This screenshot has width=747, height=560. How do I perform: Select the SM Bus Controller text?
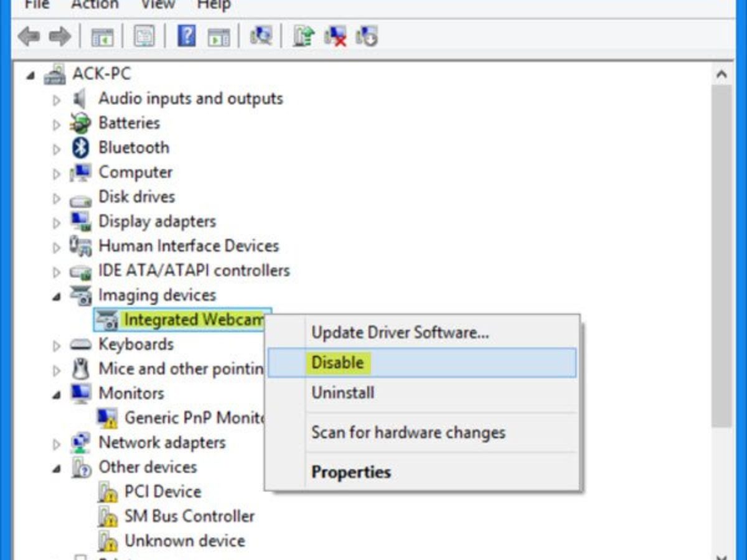[189, 516]
